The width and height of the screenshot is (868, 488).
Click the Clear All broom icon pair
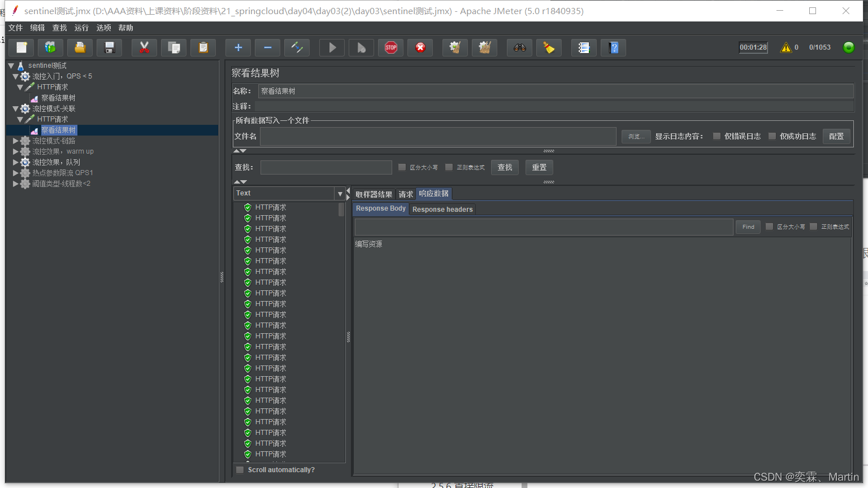(484, 48)
